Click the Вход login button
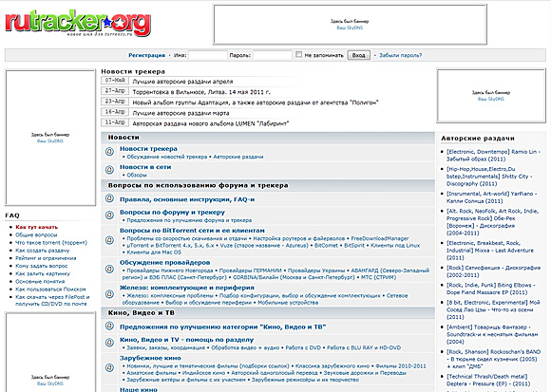Screen dimensions: 551x392 pyautogui.click(x=358, y=55)
